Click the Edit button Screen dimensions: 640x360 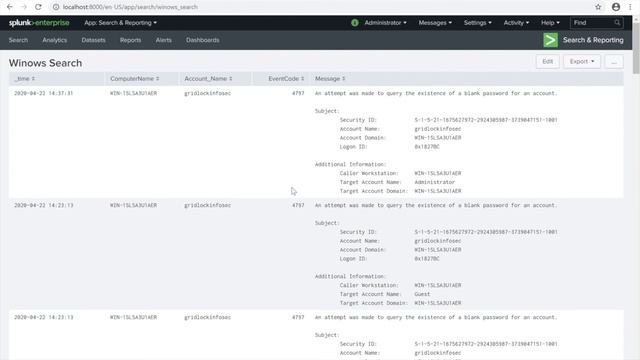coord(547,62)
